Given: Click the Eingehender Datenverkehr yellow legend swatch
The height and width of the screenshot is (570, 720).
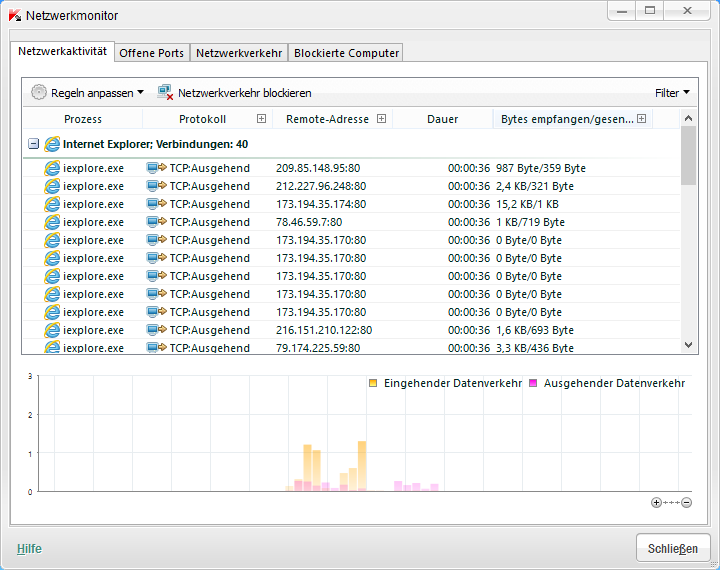Looking at the screenshot, I should pos(373,383).
